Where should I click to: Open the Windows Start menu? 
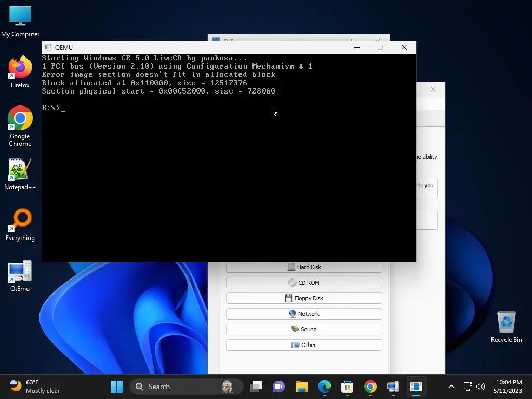click(116, 387)
